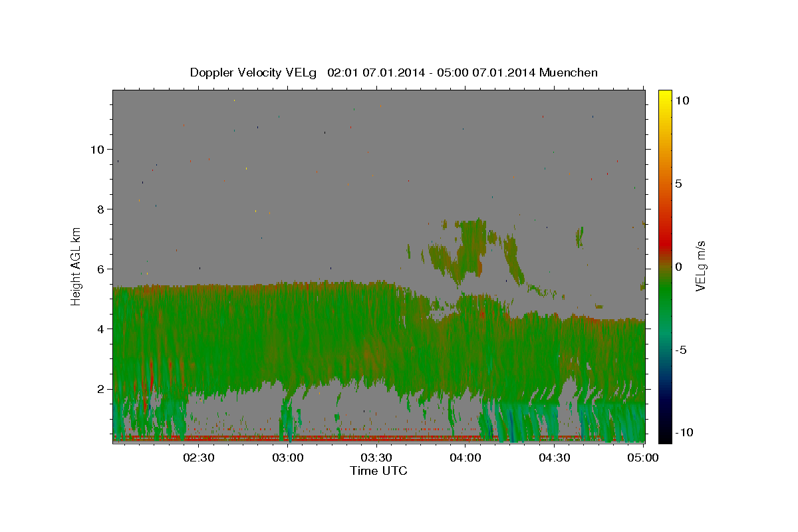Click the black bottom of the colorbar
This screenshot has width=798, height=532.
(665, 436)
